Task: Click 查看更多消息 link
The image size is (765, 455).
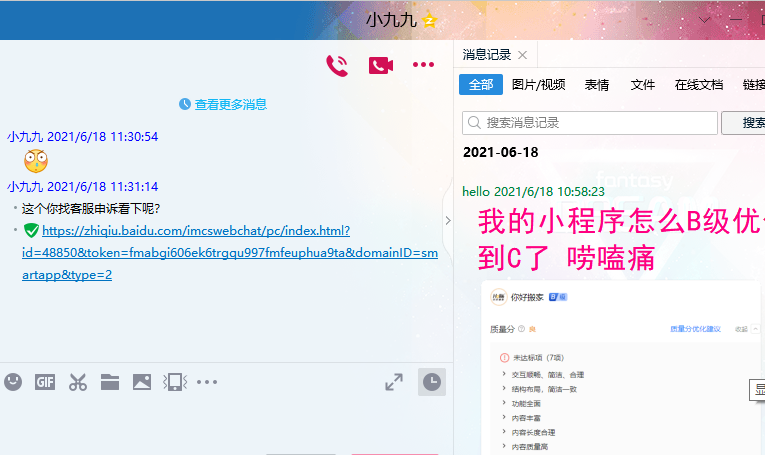Action: tap(231, 104)
